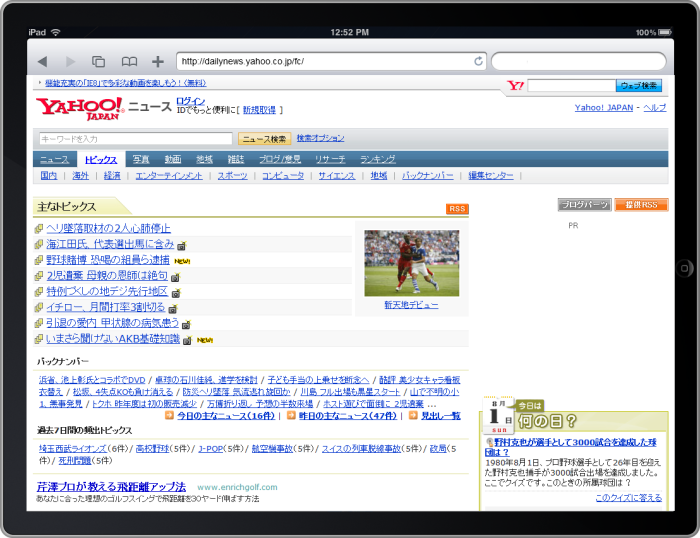This screenshot has height=538, width=700.
Task: Click the blue ウェブ検索 button
Action: pyautogui.click(x=639, y=85)
